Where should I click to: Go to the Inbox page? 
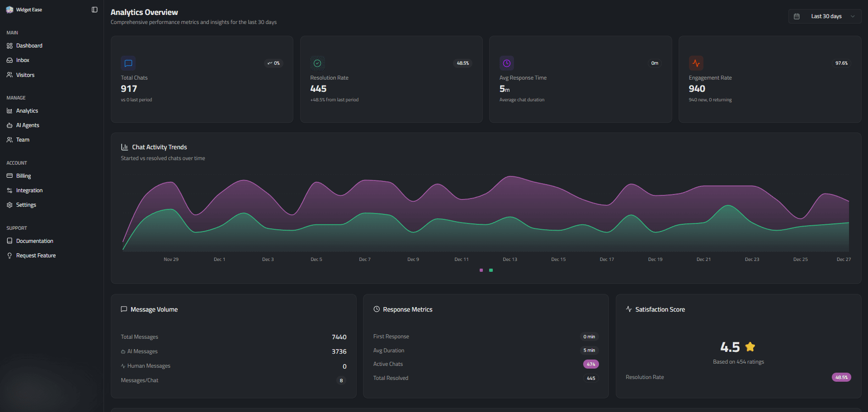pos(23,60)
